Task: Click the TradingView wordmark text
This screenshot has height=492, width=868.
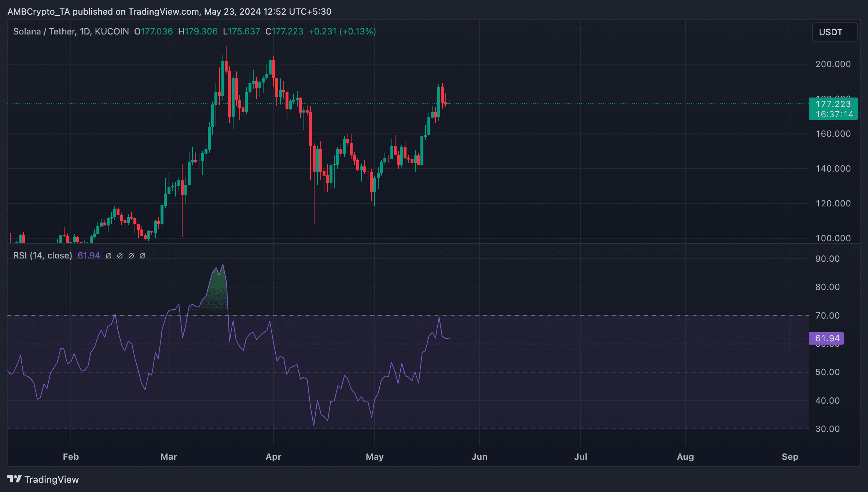Action: point(52,480)
